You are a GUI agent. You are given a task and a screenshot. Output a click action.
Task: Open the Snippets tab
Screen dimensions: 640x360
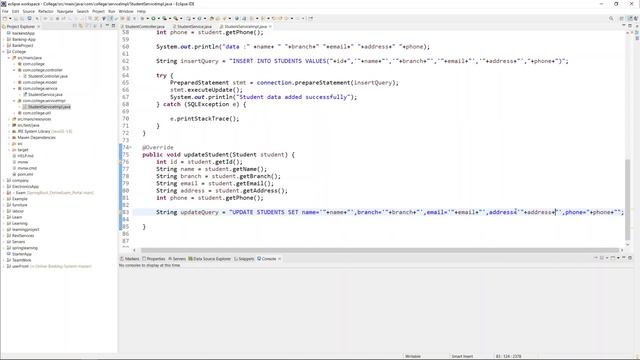coord(244,259)
